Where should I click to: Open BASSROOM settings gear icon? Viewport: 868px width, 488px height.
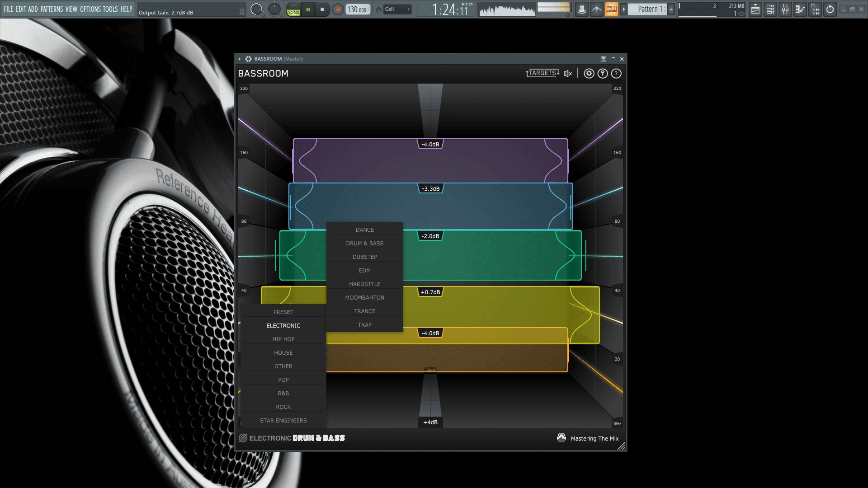pos(589,74)
